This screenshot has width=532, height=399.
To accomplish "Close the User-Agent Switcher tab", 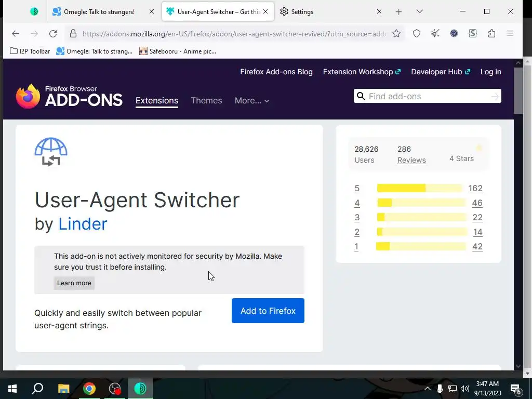I will [x=265, y=11].
